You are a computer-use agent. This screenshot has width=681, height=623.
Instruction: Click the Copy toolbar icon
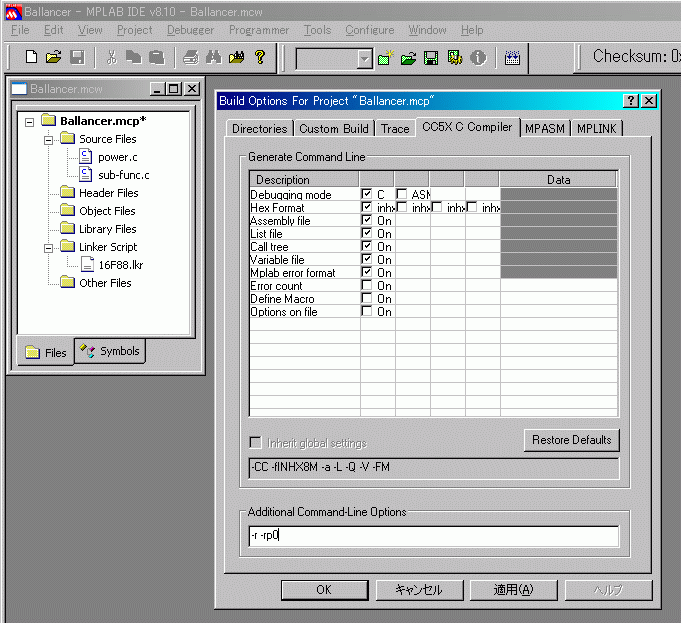134,57
